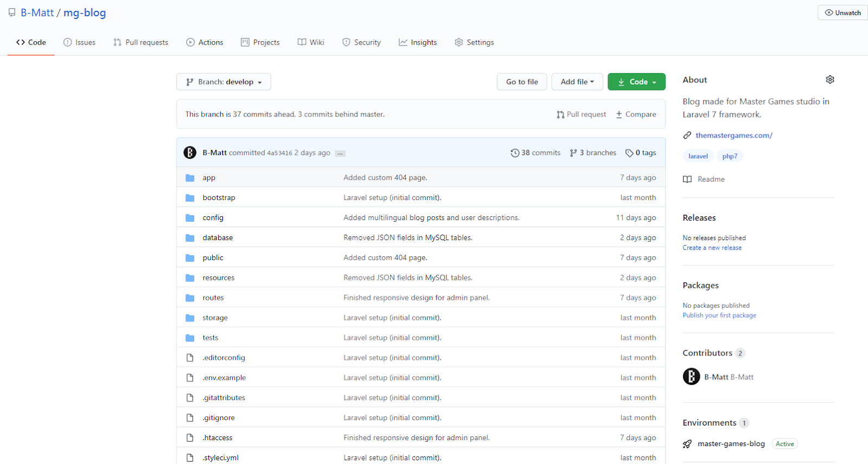Open the mg-blog repository link

(x=85, y=12)
